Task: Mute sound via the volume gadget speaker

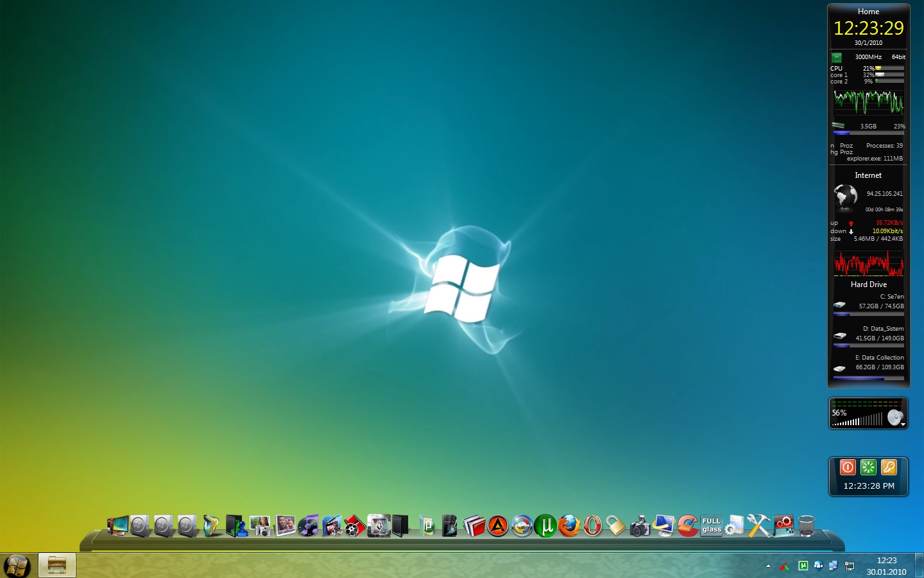Action: (894, 418)
